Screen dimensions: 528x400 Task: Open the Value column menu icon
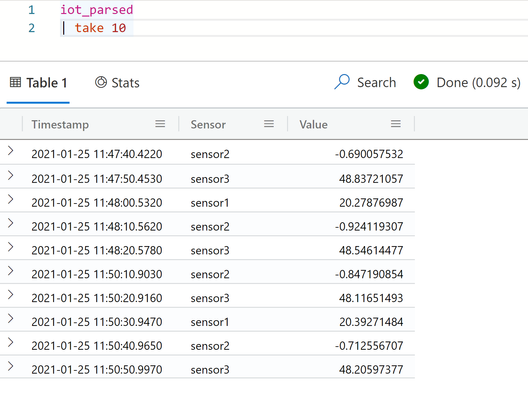(x=396, y=124)
